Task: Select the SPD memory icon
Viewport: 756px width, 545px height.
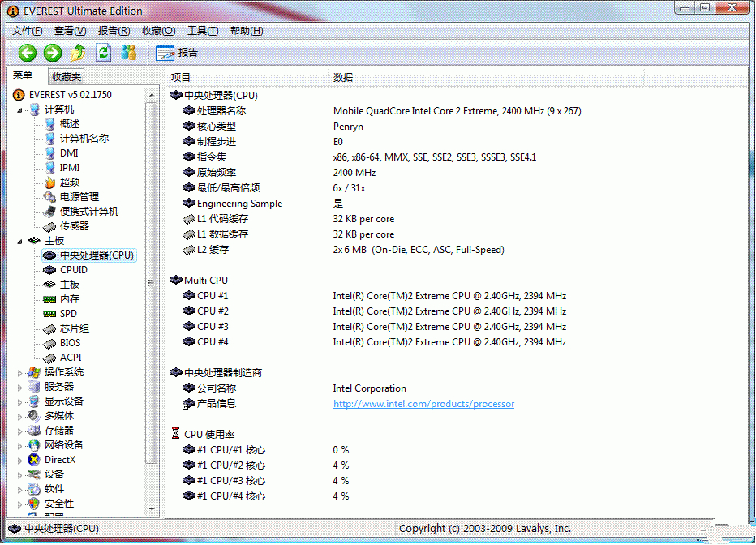Action: point(49,314)
